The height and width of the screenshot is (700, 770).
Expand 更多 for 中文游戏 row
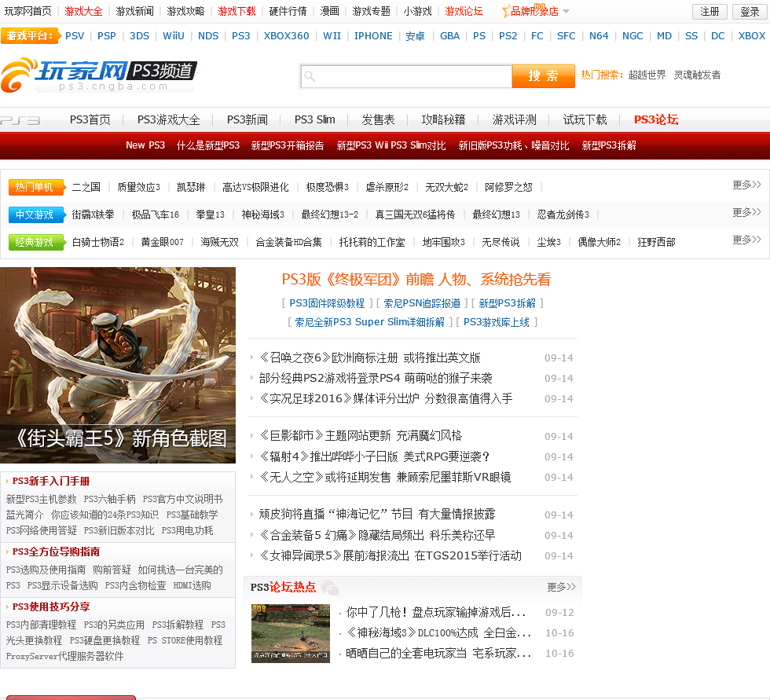tap(746, 212)
